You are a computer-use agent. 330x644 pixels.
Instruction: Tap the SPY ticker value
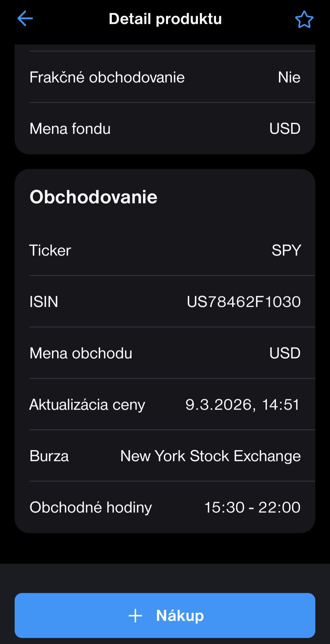(x=286, y=250)
